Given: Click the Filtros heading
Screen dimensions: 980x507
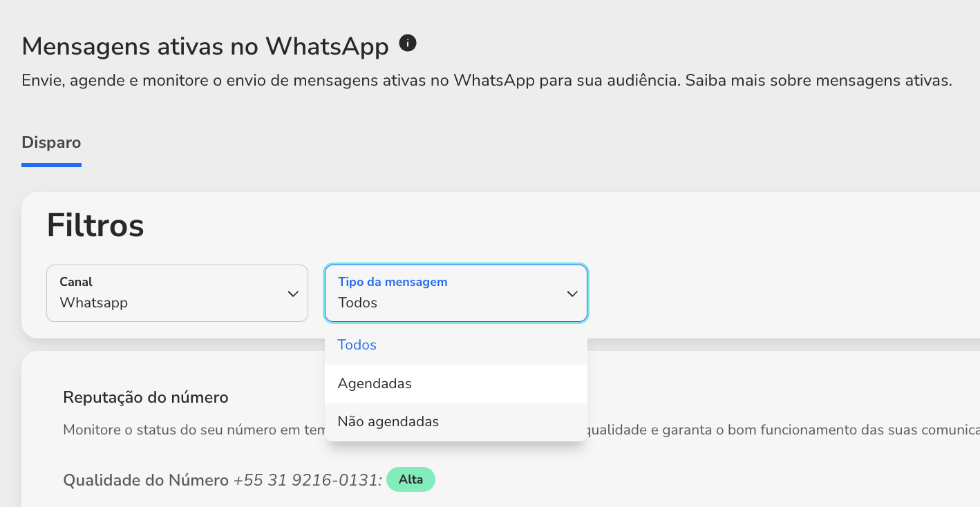Looking at the screenshot, I should tap(95, 225).
